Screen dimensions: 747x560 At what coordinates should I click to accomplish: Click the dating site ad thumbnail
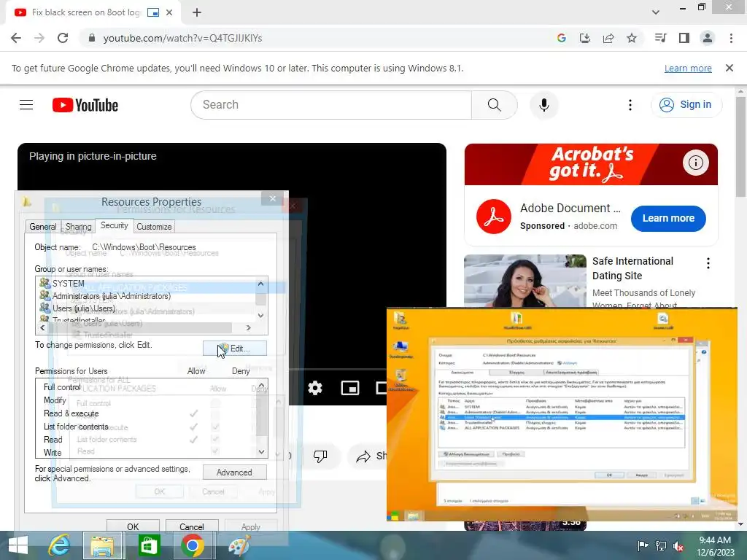click(x=525, y=281)
